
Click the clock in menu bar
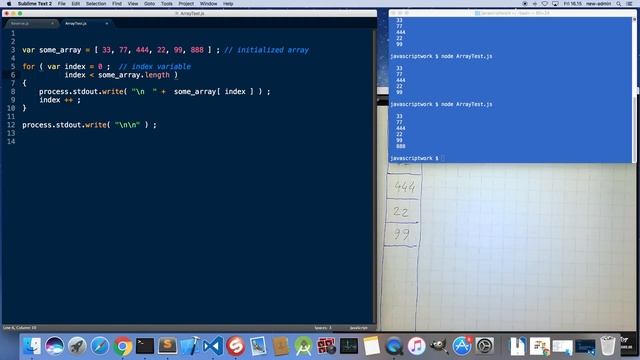point(572,4)
